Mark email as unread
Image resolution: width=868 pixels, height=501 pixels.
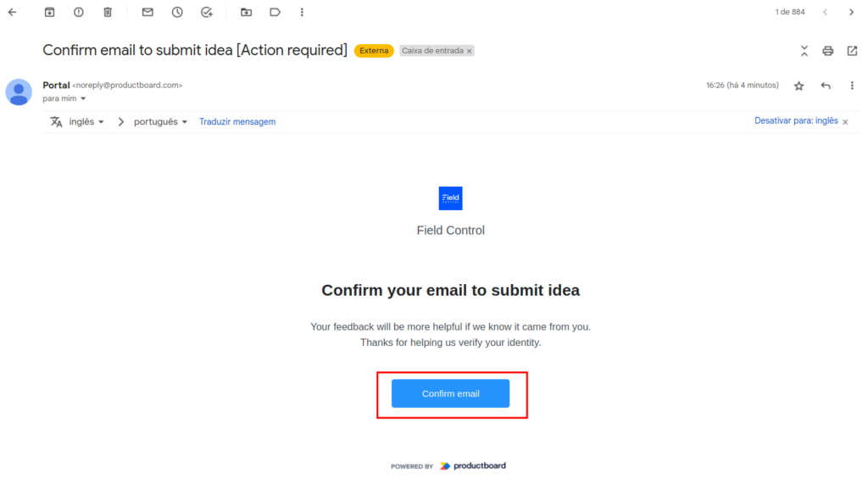coord(147,12)
